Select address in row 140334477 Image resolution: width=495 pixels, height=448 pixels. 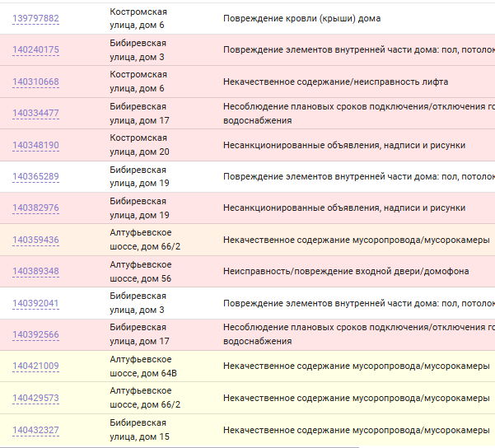(x=139, y=114)
